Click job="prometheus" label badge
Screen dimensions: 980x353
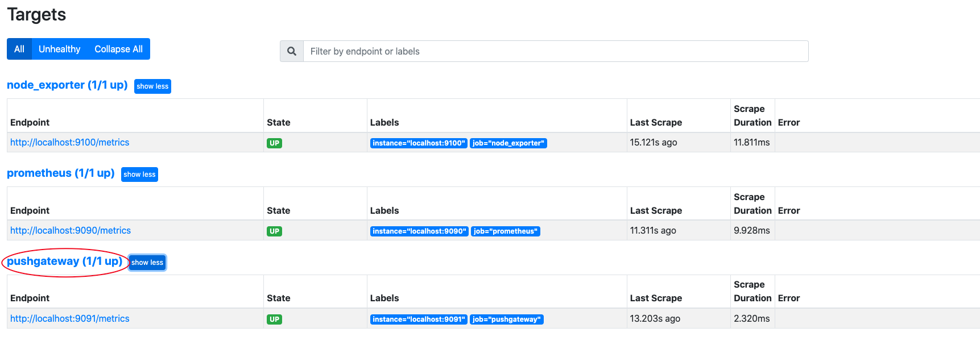tap(505, 231)
